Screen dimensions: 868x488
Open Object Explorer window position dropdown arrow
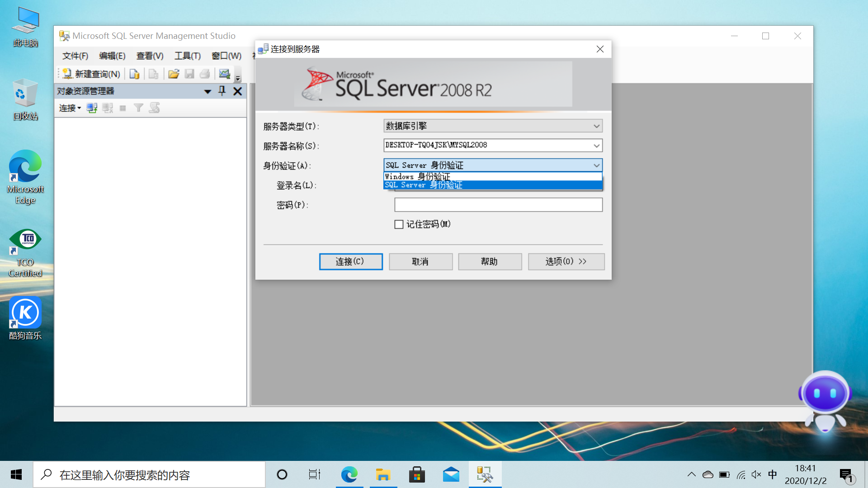208,91
